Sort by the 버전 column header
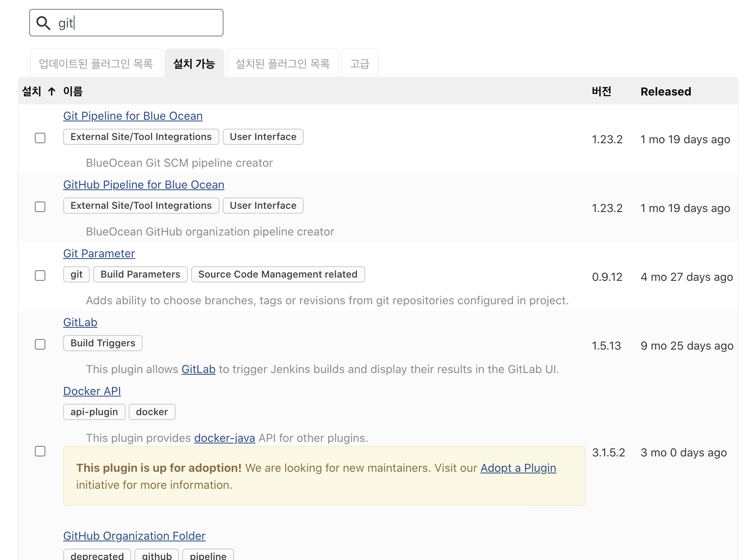745x560 pixels. (602, 91)
